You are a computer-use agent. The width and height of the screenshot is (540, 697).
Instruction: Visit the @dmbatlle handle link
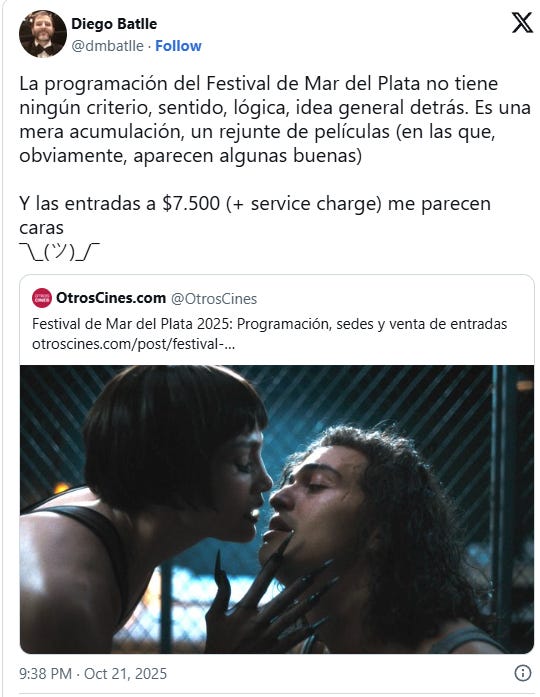click(108, 46)
